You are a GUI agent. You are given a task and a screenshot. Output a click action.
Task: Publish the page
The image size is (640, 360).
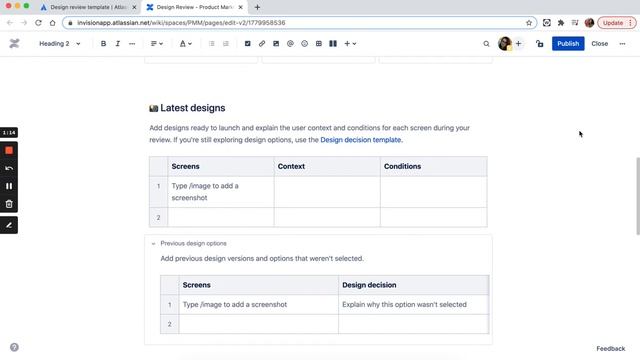pos(568,44)
